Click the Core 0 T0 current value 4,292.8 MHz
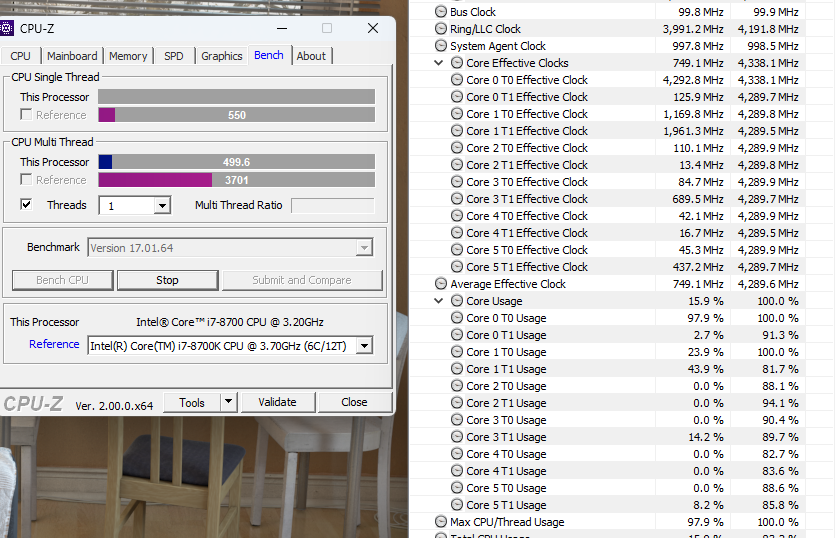 pyautogui.click(x=693, y=80)
